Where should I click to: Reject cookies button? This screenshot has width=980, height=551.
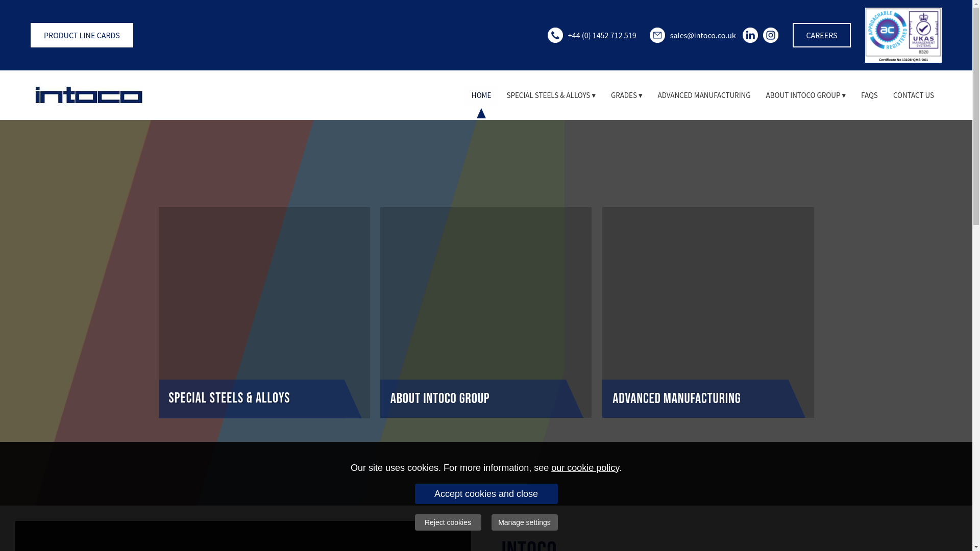tap(448, 522)
